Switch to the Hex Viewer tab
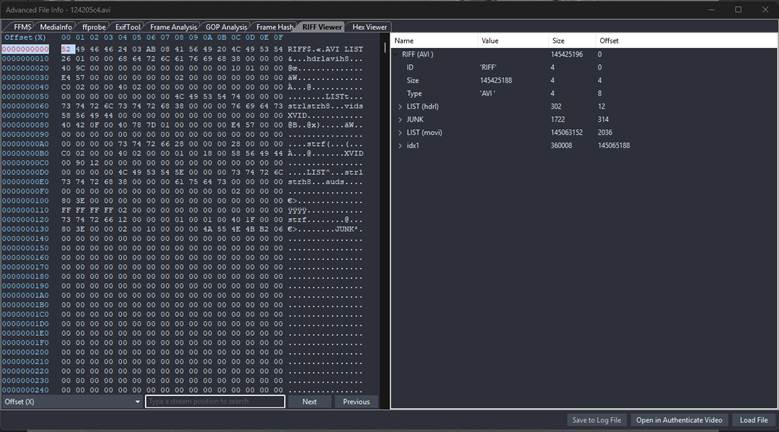The image size is (779, 432). point(369,27)
